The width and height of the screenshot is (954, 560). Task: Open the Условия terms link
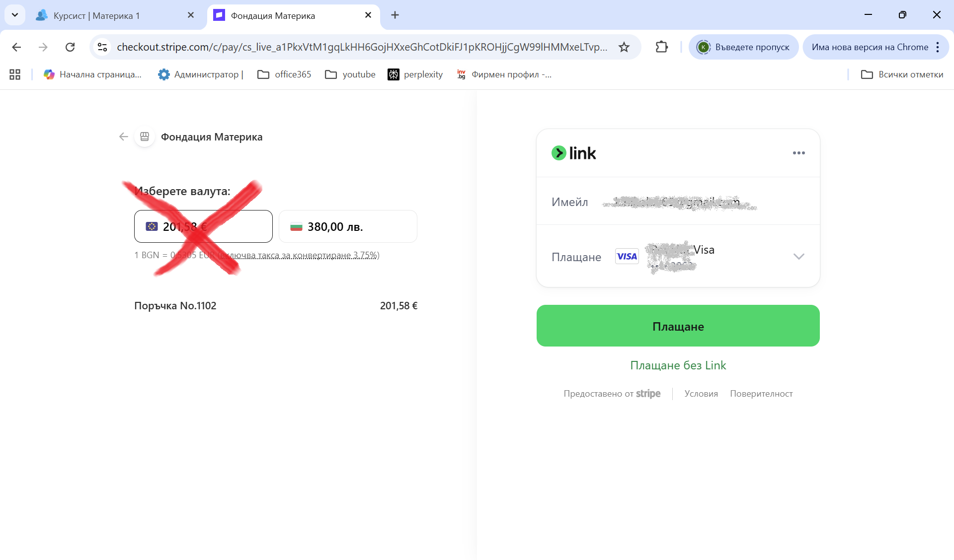701,394
